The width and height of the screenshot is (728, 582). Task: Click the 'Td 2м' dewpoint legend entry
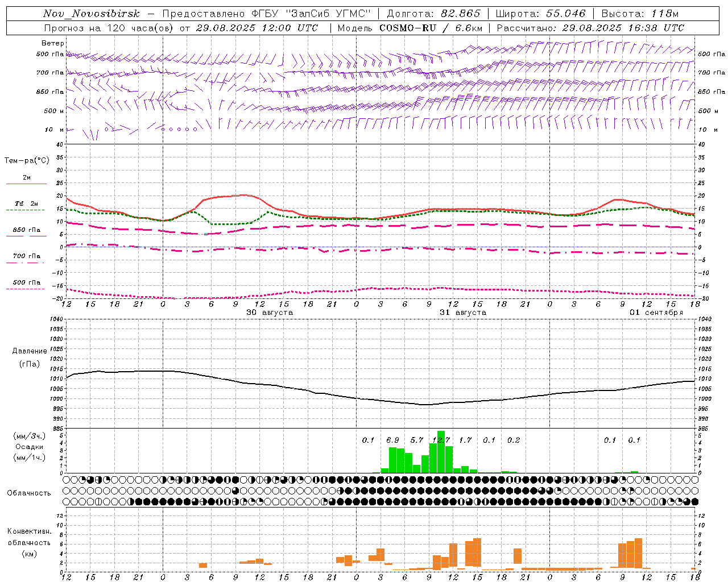(27, 203)
